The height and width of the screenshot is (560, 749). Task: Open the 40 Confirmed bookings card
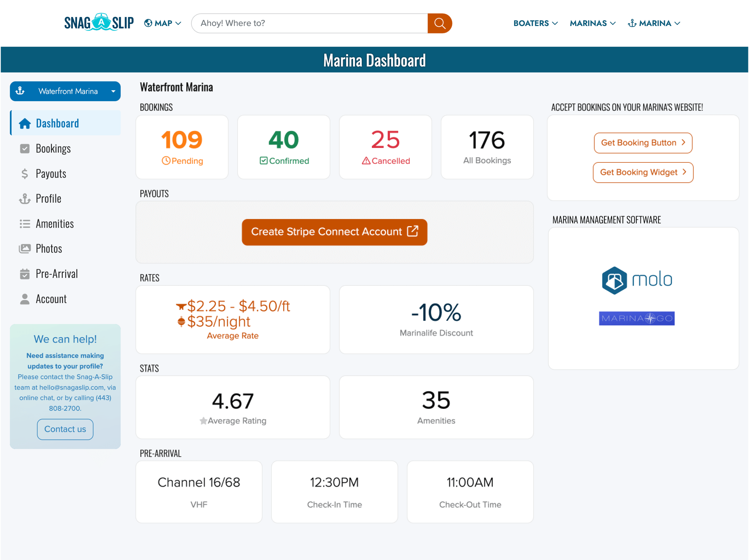click(x=284, y=147)
